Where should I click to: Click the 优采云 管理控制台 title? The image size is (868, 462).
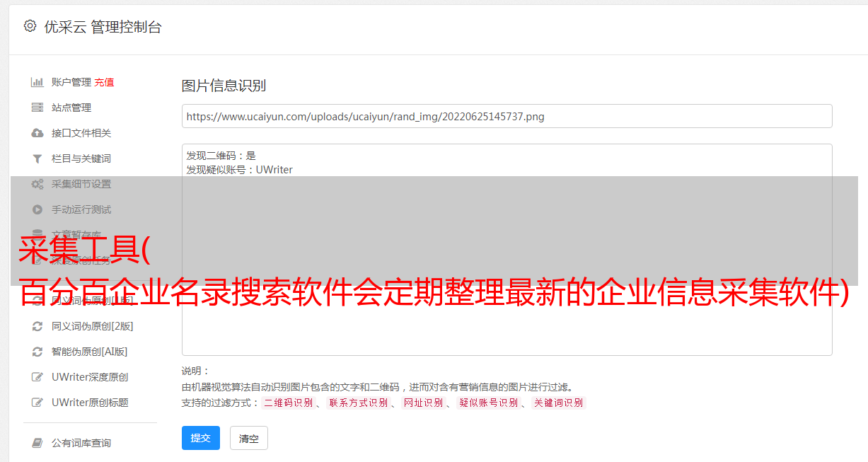[103, 27]
